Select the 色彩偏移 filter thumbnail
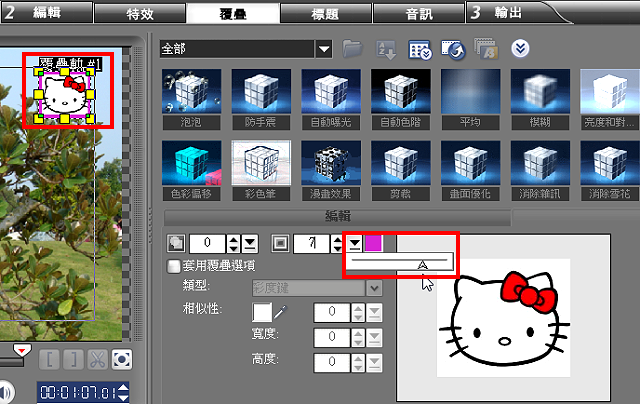 191,163
